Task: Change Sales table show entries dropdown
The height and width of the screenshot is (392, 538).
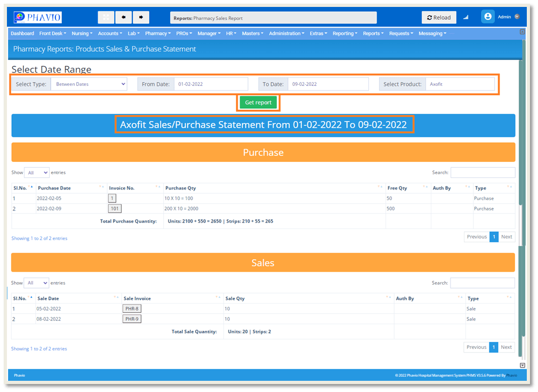Action: pos(36,283)
